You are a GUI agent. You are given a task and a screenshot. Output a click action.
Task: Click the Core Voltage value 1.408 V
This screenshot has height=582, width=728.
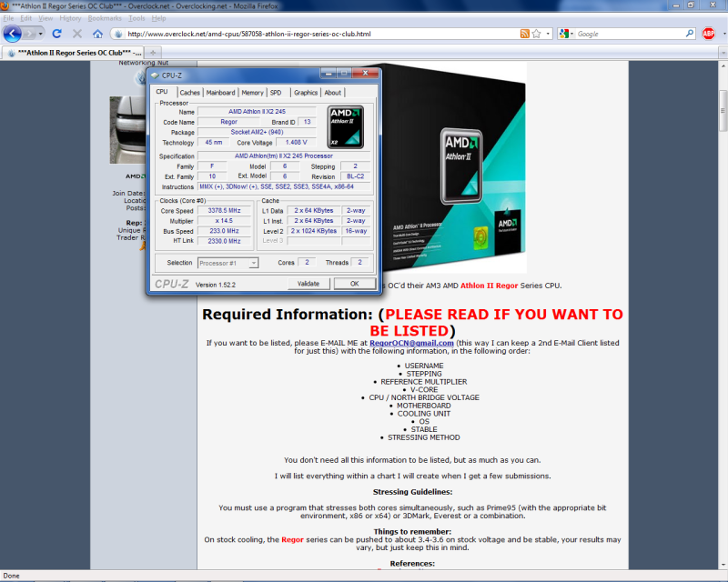pos(297,143)
